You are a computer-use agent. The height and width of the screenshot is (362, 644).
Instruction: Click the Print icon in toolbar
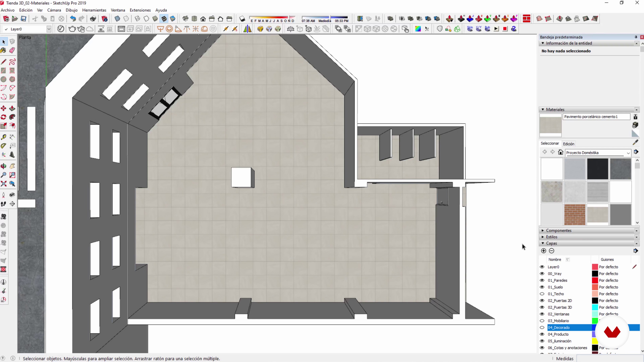point(93,18)
